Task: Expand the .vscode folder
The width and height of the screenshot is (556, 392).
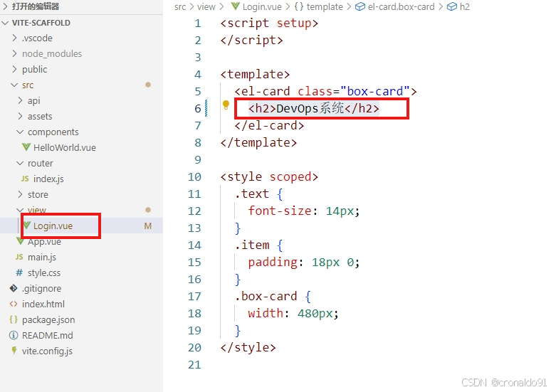Action: (14, 38)
